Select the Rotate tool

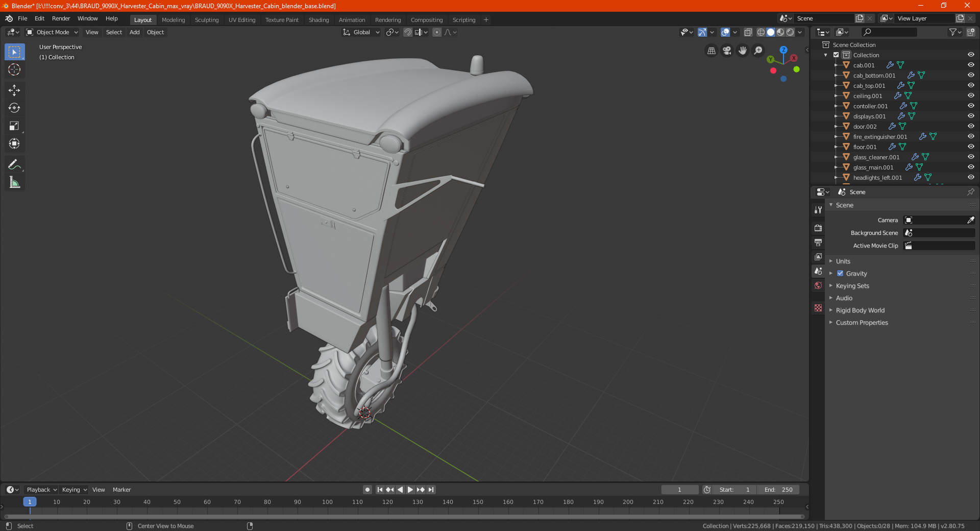[x=14, y=108]
